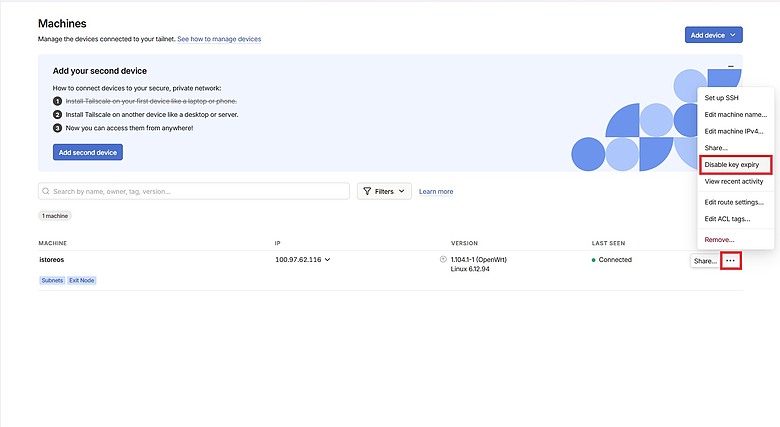Open View recent activity

point(734,182)
